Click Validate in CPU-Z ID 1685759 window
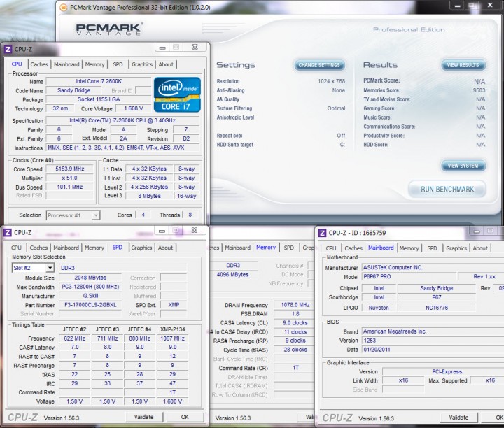Image resolution: width=504 pixels, height=428 pixels. pyautogui.click(x=458, y=418)
